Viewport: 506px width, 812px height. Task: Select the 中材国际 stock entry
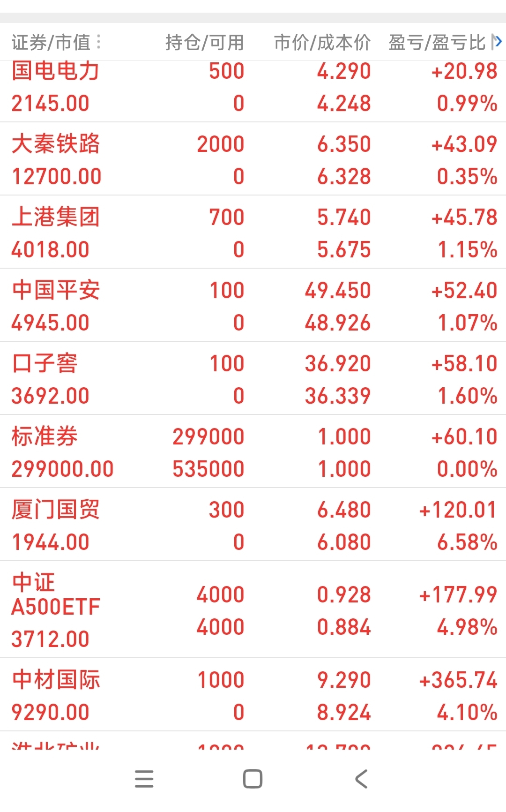56,680
